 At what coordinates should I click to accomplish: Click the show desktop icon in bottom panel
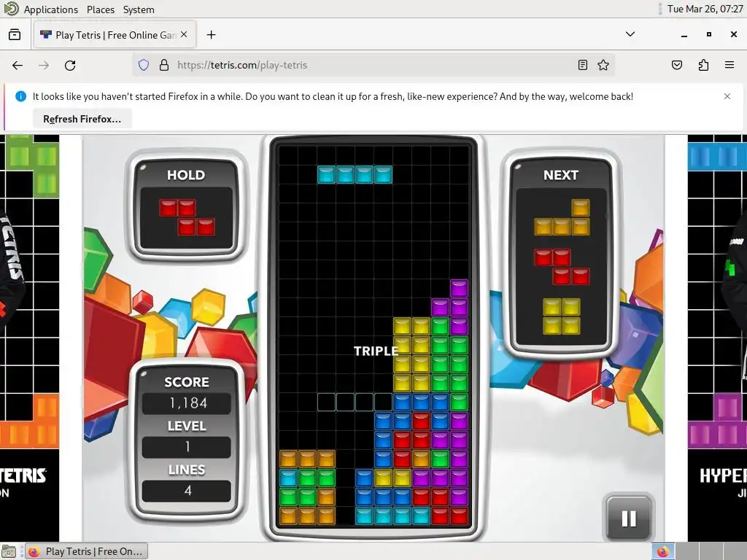coord(9,551)
